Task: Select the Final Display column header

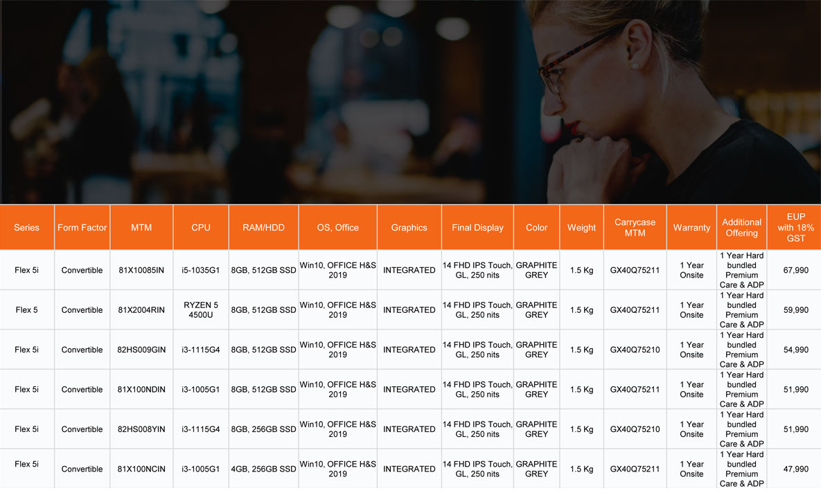Action: point(477,227)
